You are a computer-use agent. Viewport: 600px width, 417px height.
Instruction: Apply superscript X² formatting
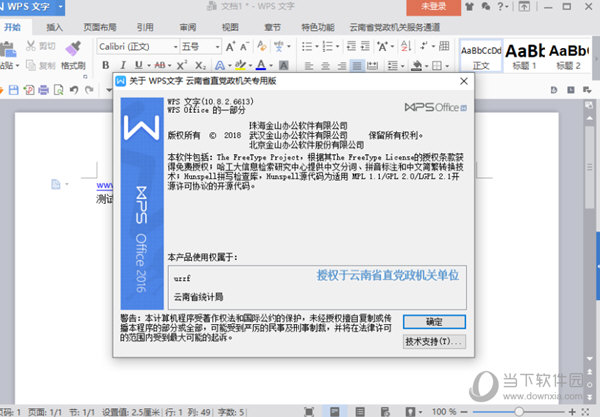tap(182, 65)
